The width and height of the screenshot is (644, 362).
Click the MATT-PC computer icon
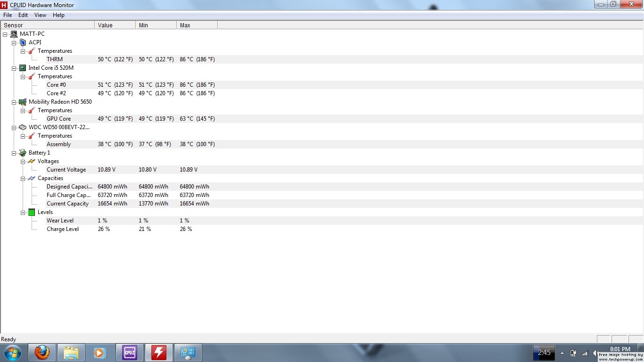[14, 34]
